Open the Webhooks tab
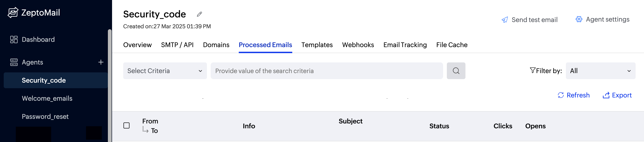644x142 pixels. pos(358,45)
